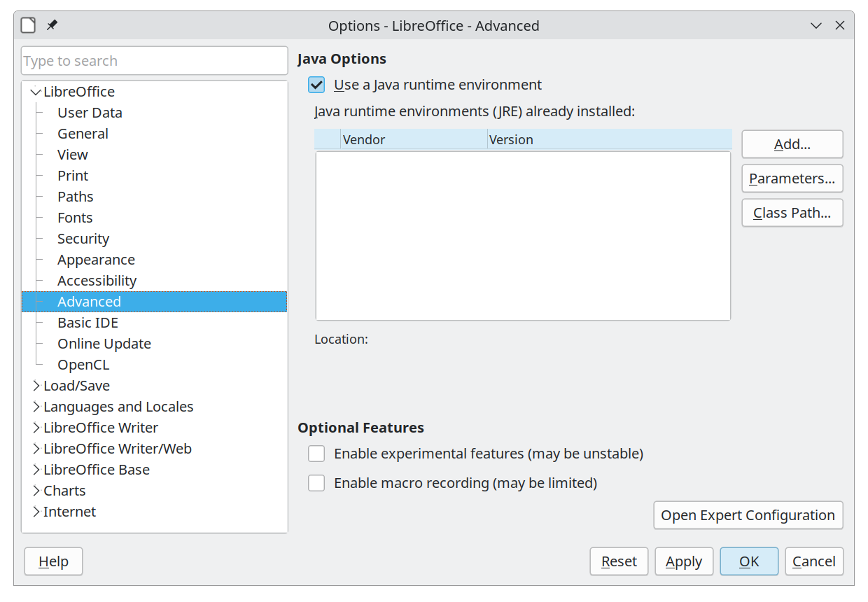The height and width of the screenshot is (602, 868).
Task: Expand the Load/Save section
Action: tap(36, 385)
